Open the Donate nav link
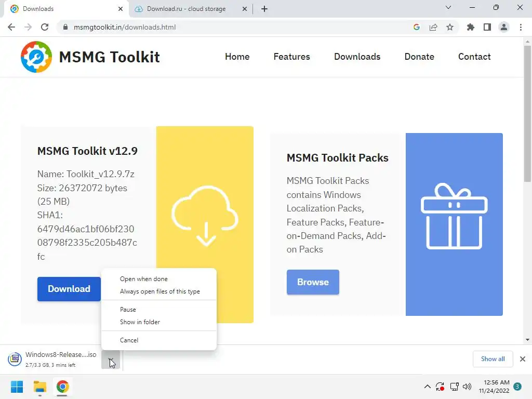Screen dimensions: 532x399 419,57
